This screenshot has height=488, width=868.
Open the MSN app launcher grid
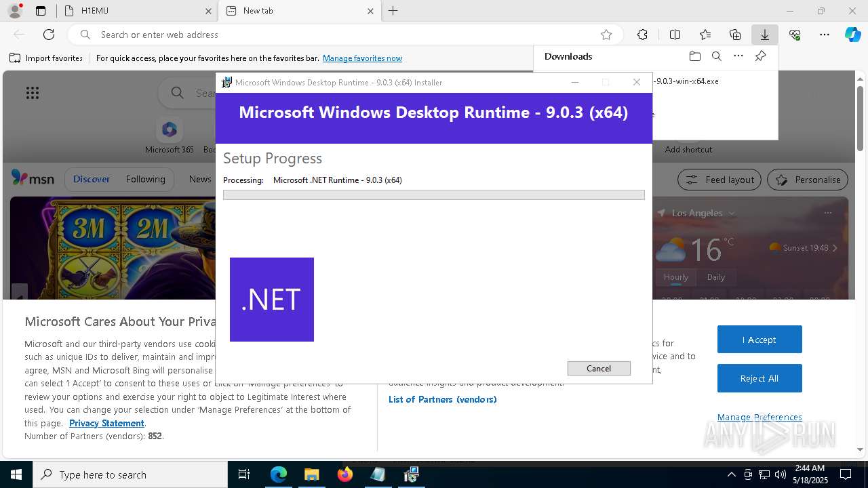[33, 93]
